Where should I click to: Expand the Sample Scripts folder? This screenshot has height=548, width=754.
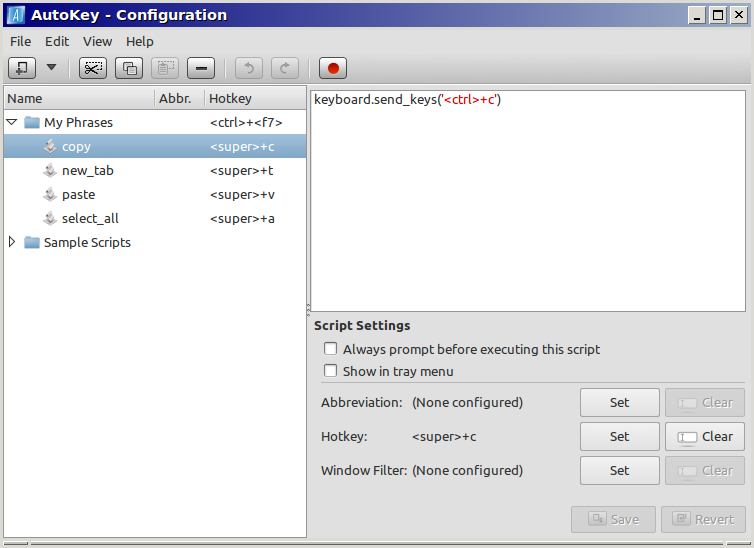(x=13, y=242)
